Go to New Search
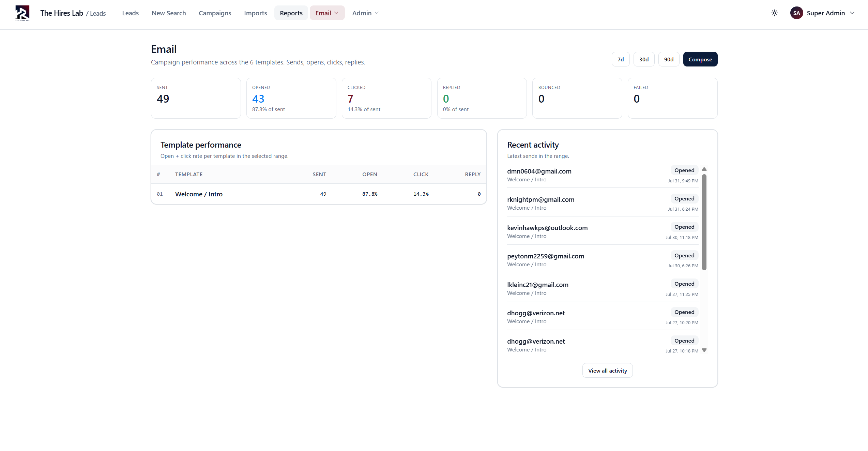Viewport: 868px width, 451px height. pos(169,13)
